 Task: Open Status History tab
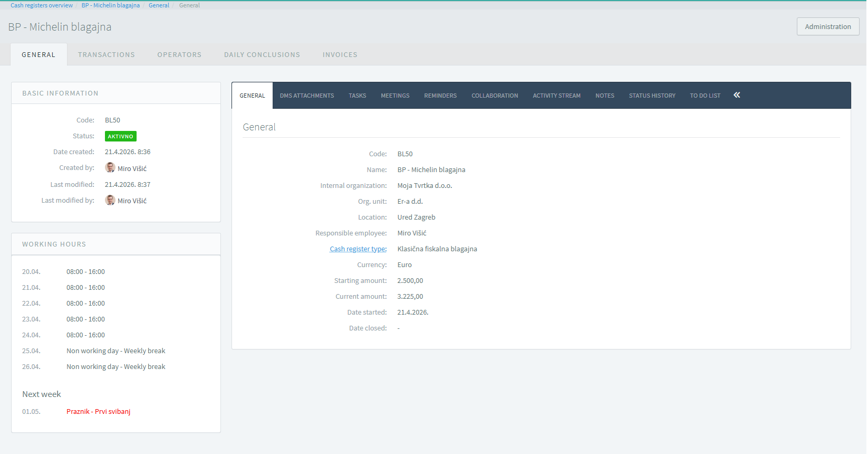tap(652, 96)
